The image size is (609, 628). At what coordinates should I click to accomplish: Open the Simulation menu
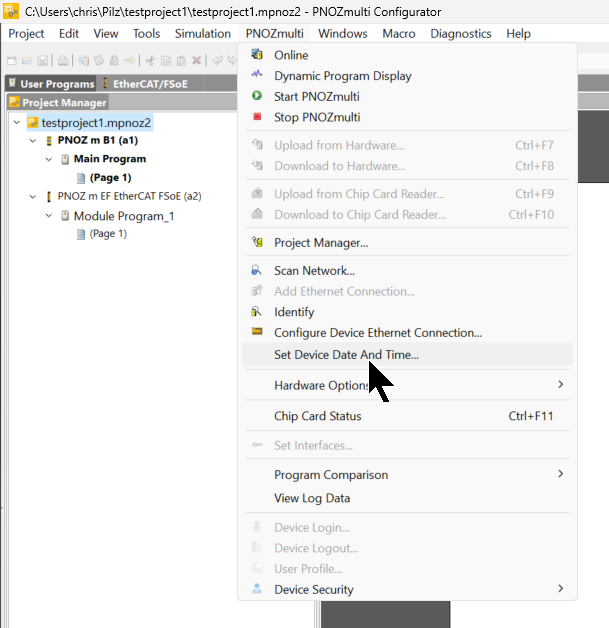click(x=203, y=34)
